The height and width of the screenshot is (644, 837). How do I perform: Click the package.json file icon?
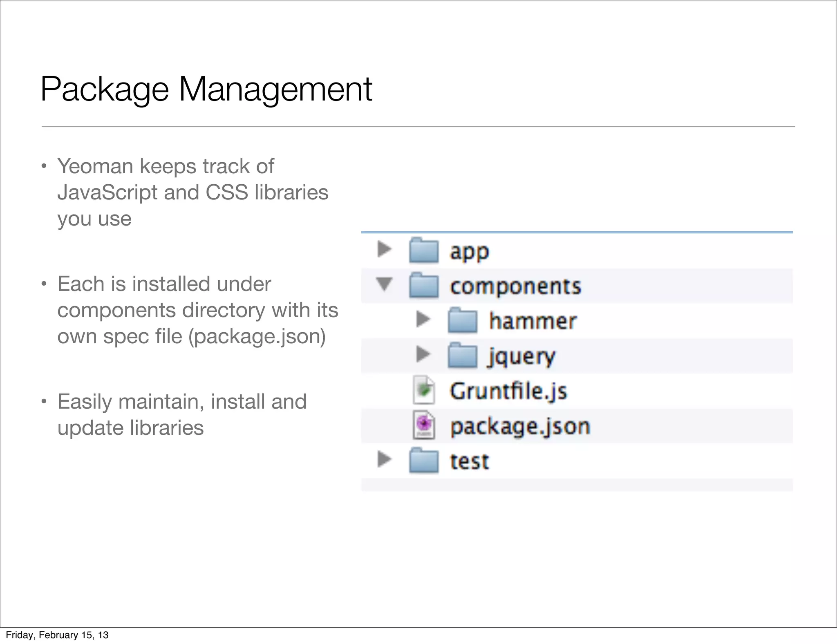click(424, 425)
